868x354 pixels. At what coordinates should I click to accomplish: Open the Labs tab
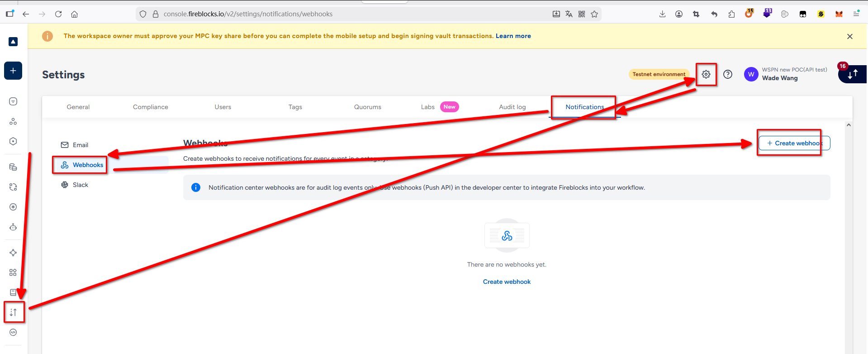point(427,107)
